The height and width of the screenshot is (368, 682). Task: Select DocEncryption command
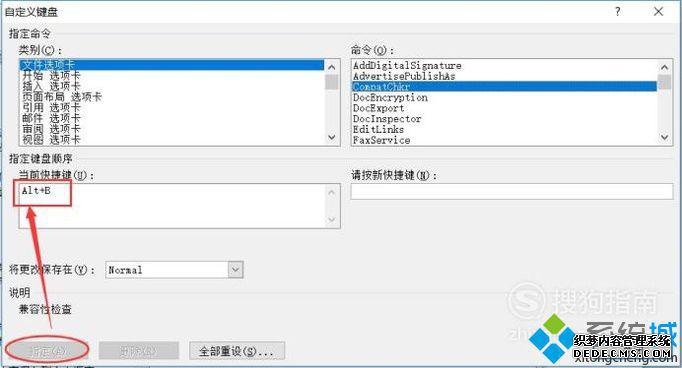[x=390, y=97]
